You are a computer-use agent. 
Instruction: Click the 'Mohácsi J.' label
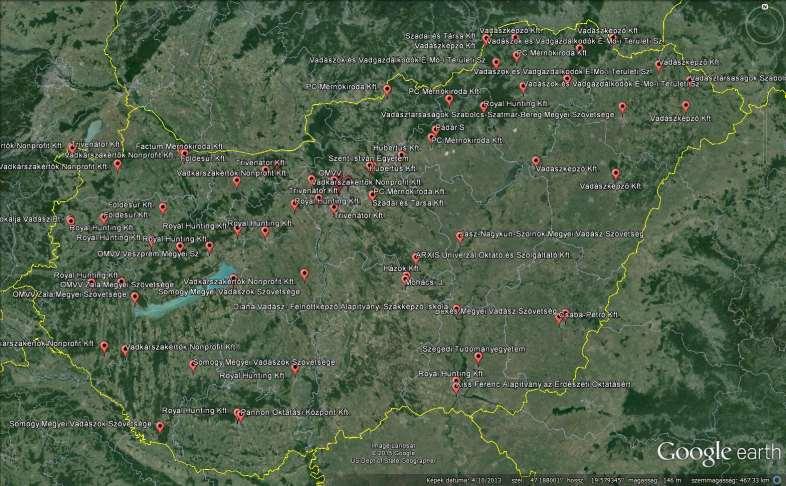coord(424,282)
